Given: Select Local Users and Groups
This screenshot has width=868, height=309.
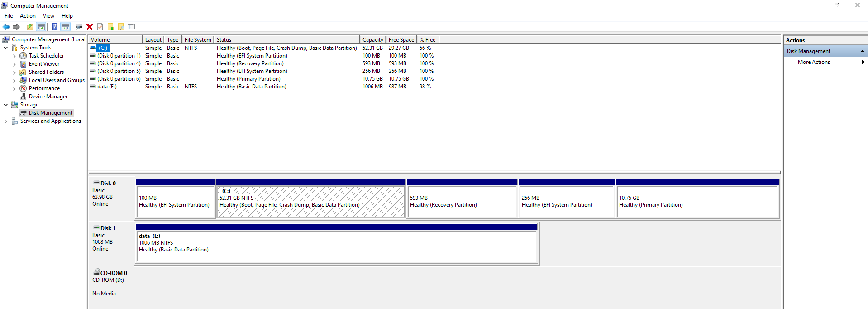Looking at the screenshot, I should (57, 80).
